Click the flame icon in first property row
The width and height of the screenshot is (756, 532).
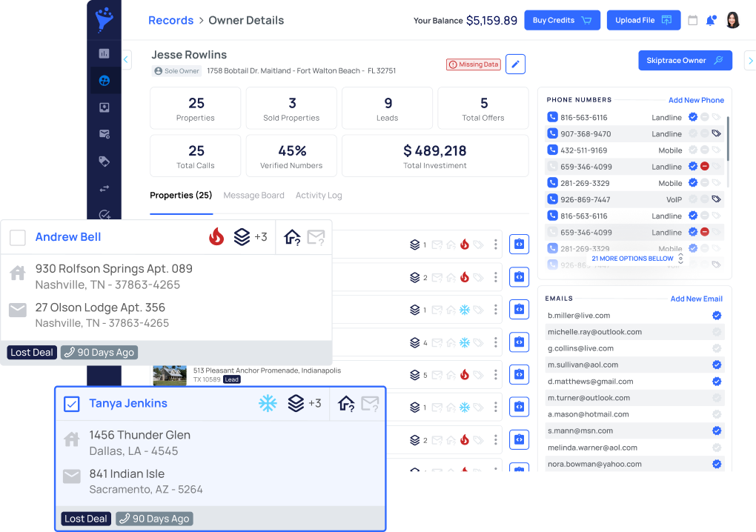tap(465, 245)
